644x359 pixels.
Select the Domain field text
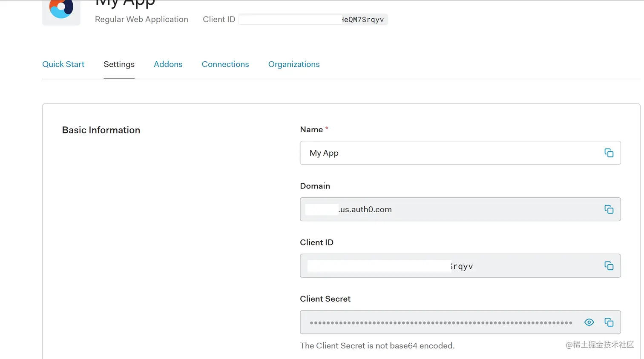(426, 209)
